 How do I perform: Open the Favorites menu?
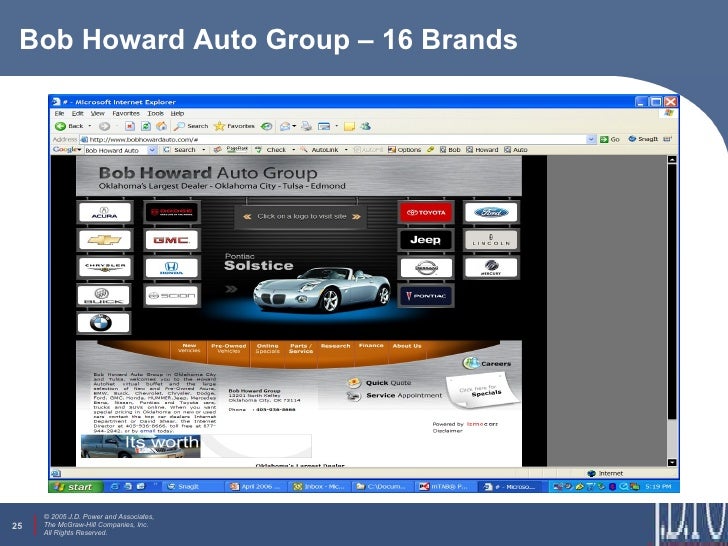tap(126, 113)
